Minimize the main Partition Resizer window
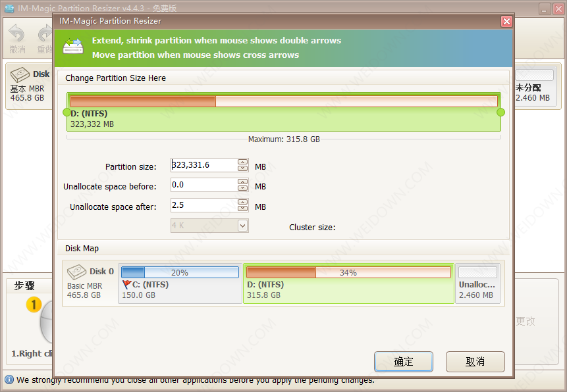Viewport: 567px width, 392px height. coord(544,9)
